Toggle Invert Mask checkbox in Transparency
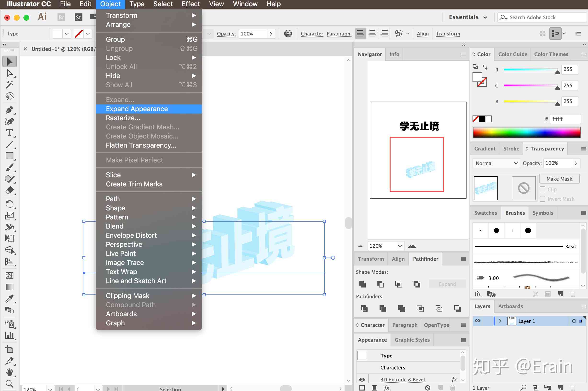 click(543, 199)
